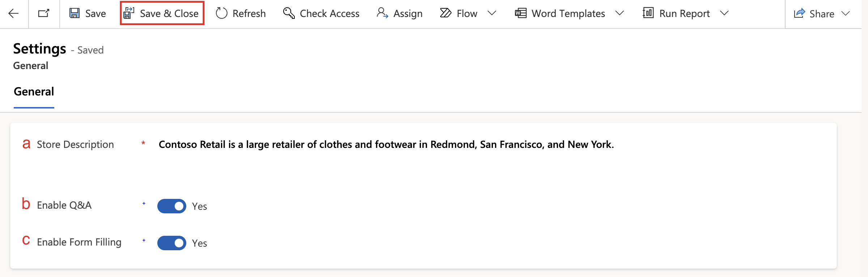Screen dimensions: 868x277
Task: Expand the Run Report dropdown chevron
Action: (724, 13)
